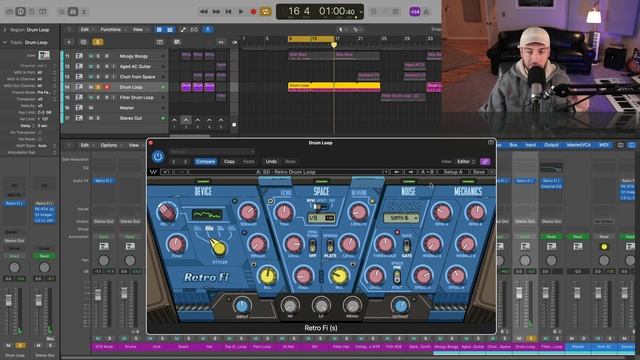Select the Master/VCA filter tab in mixer
The image size is (640, 360).
[578, 145]
